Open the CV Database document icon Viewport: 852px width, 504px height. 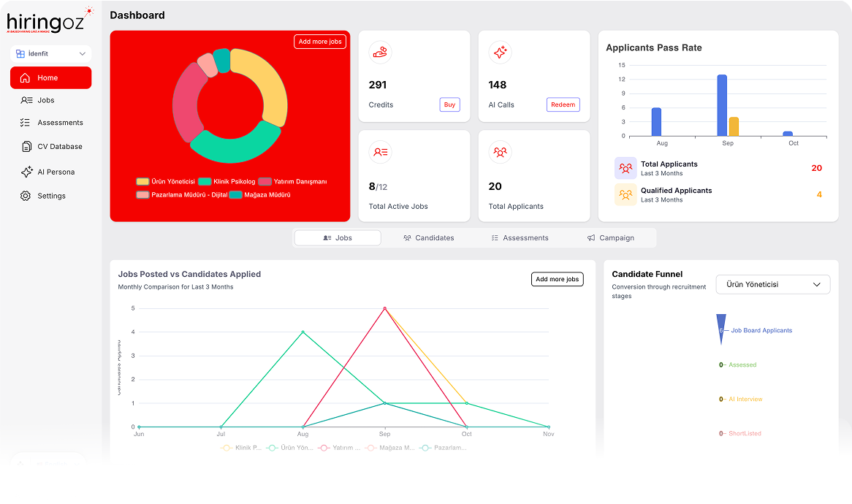coord(26,147)
